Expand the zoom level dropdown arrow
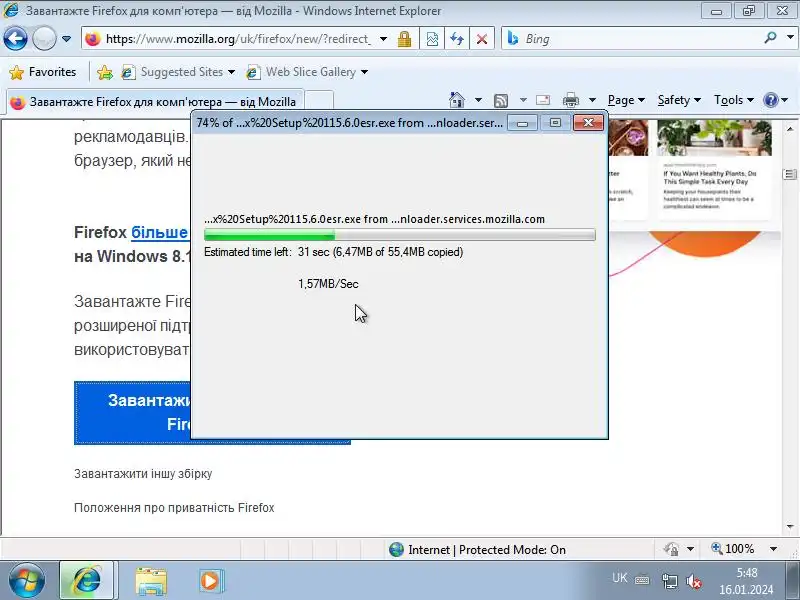 click(x=773, y=549)
